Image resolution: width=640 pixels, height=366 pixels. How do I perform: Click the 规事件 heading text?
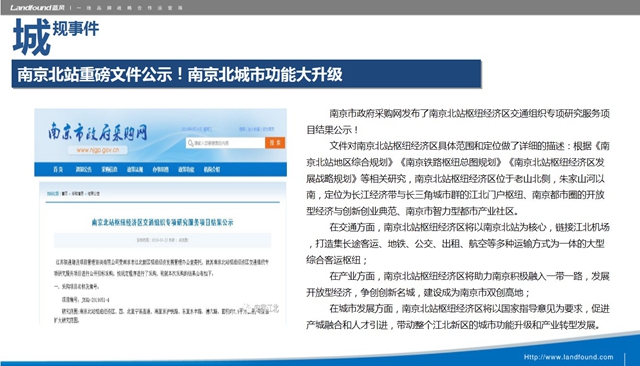76,29
